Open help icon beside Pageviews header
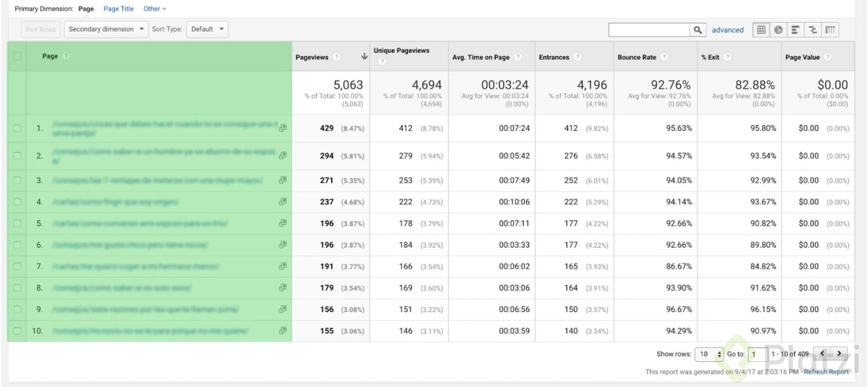Image resolution: width=868 pixels, height=387 pixels. pyautogui.click(x=336, y=57)
